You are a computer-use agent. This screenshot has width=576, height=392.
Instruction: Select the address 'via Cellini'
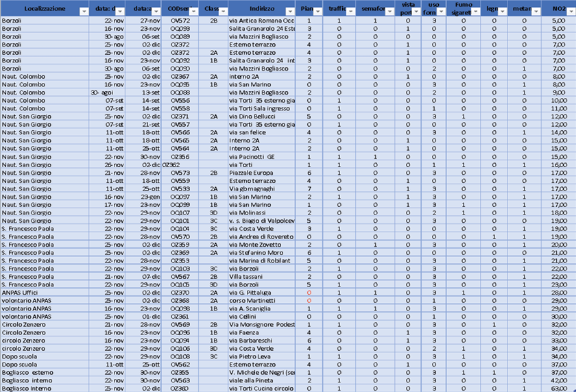point(261,317)
